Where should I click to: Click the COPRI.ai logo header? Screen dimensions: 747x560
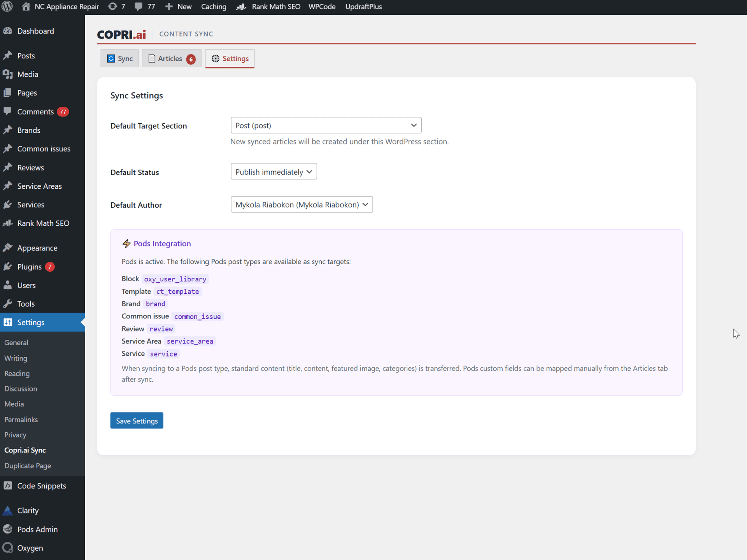(x=121, y=34)
